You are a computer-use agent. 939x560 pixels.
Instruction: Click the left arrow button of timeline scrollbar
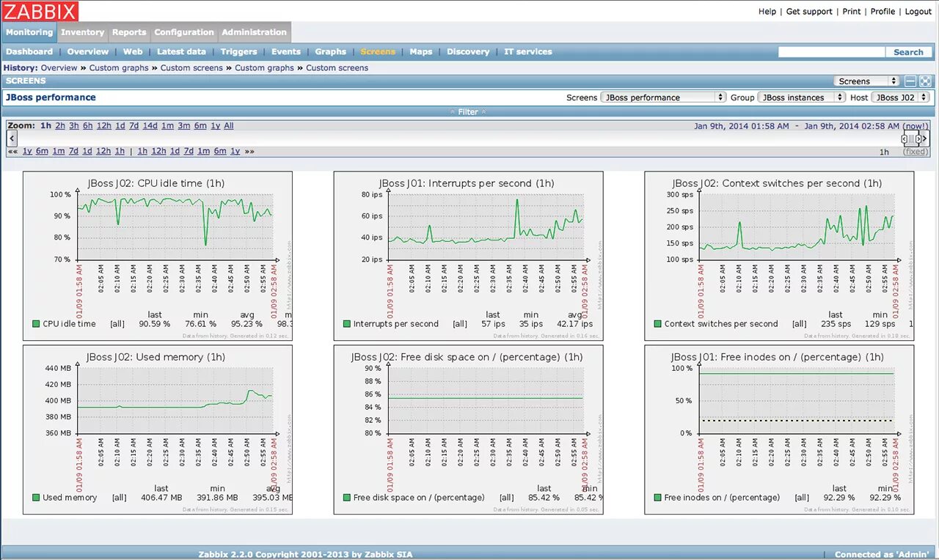[12, 139]
